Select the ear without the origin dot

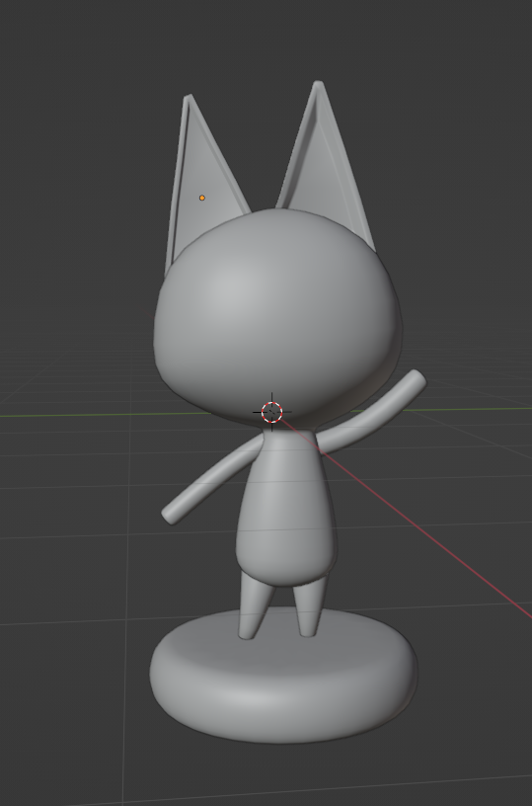pos(325,165)
